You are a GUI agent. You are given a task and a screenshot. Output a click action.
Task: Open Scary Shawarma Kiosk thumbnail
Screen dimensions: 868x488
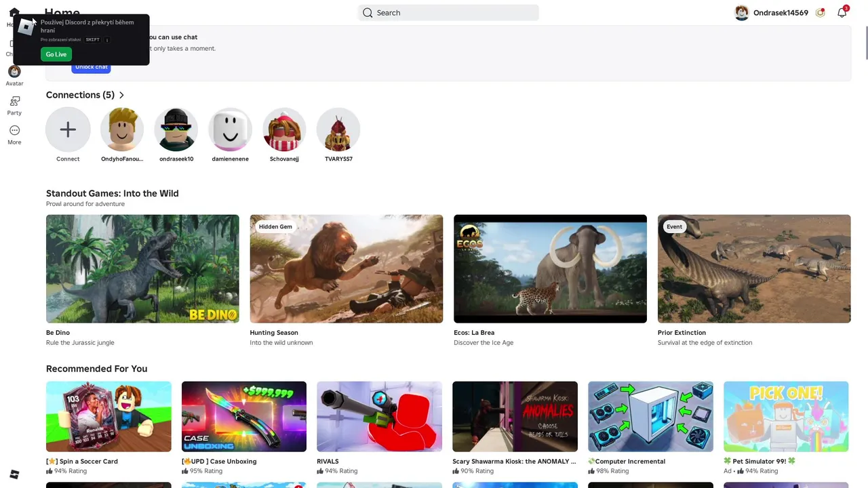tap(515, 417)
